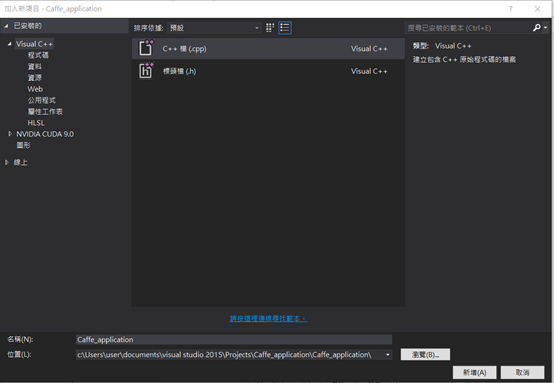This screenshot has height=383, width=554.
Task: Click the 新增(A) add button
Action: pyautogui.click(x=475, y=372)
